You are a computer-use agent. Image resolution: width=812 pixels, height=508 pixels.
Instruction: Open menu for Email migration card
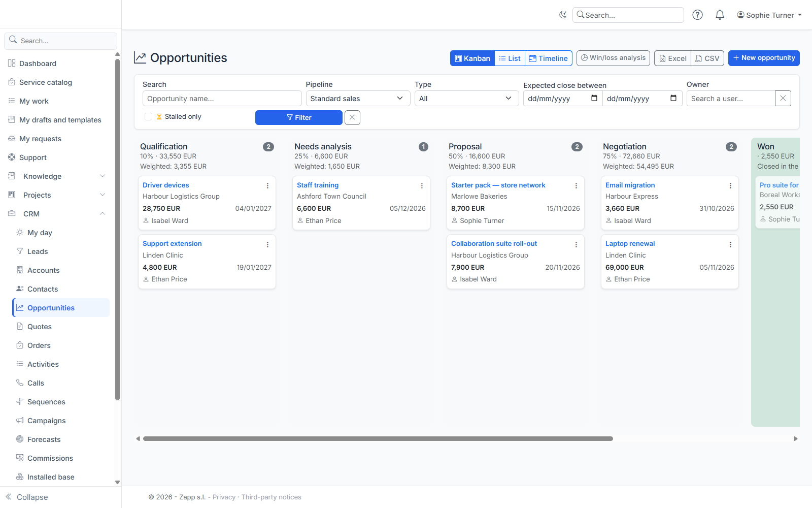coord(730,186)
